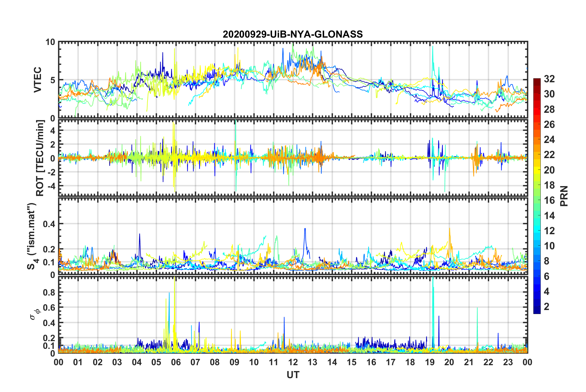Click x-axis tick label 12
The image size is (586, 392).
[x=293, y=362]
